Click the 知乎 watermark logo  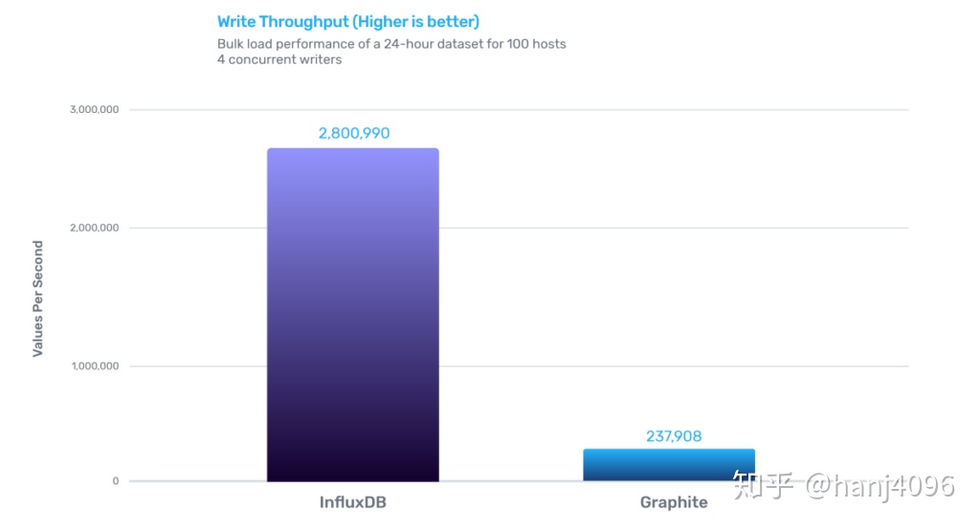pyautogui.click(x=763, y=486)
